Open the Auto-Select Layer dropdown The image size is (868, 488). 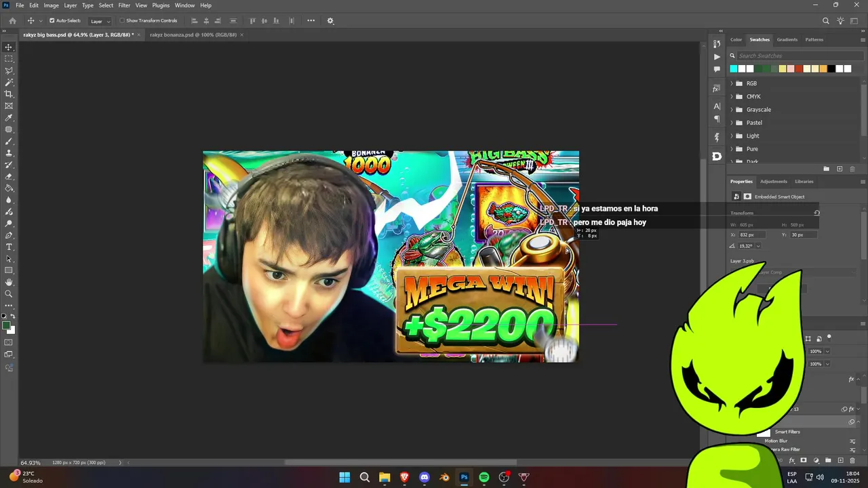pyautogui.click(x=100, y=21)
